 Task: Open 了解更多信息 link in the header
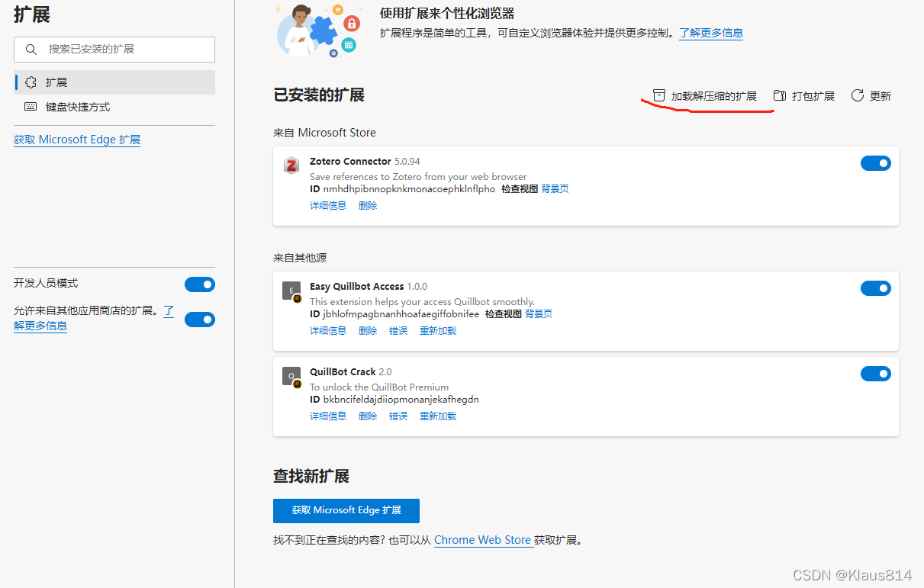[711, 33]
